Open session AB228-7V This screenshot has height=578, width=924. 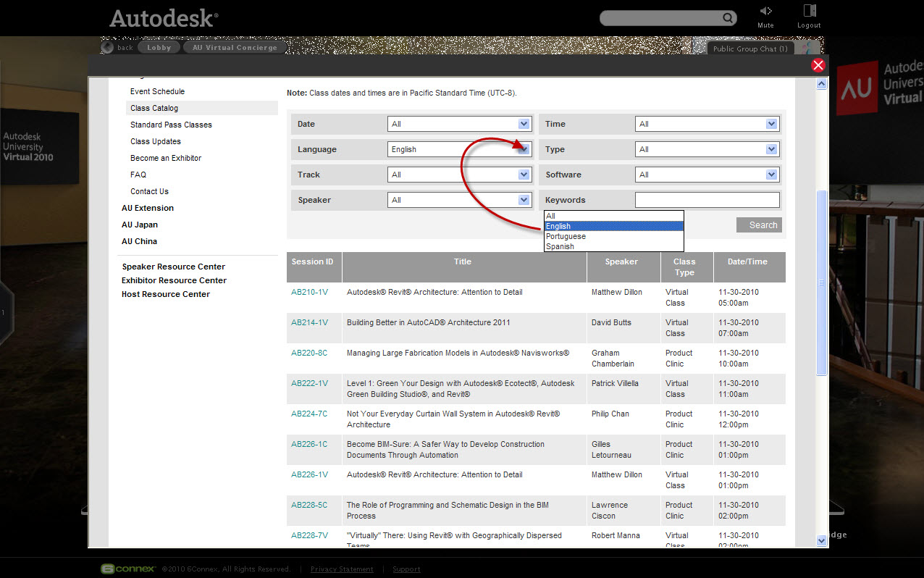point(309,535)
